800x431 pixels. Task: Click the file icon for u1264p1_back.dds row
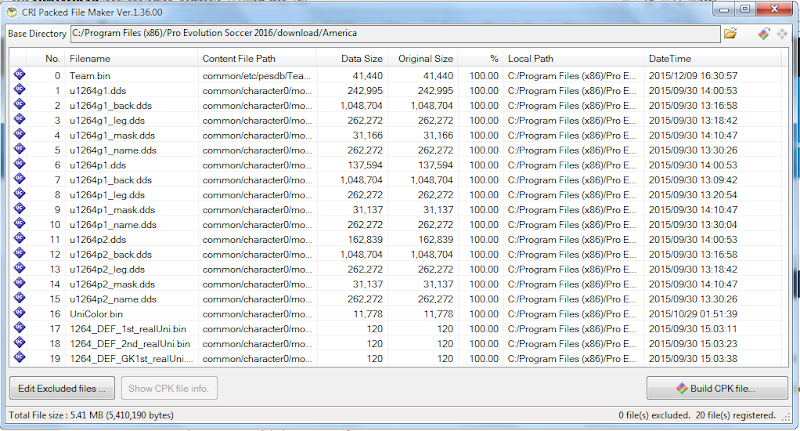point(19,179)
